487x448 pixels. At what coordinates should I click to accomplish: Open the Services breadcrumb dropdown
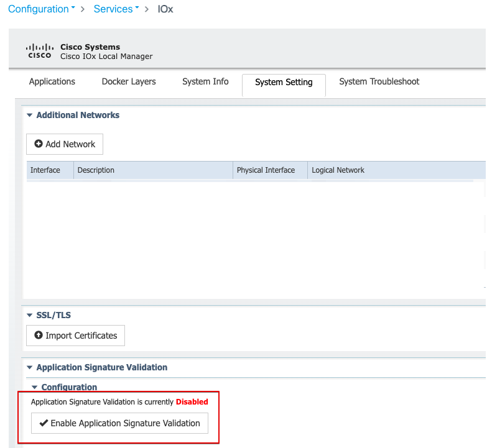pyautogui.click(x=116, y=9)
